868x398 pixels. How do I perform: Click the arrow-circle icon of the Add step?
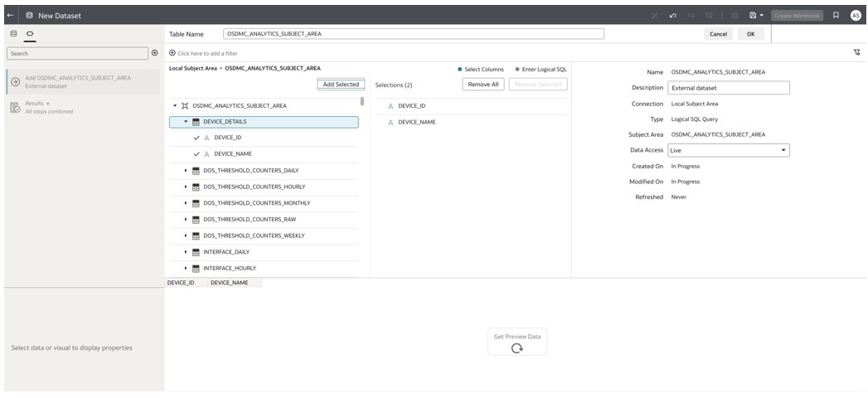pos(16,82)
